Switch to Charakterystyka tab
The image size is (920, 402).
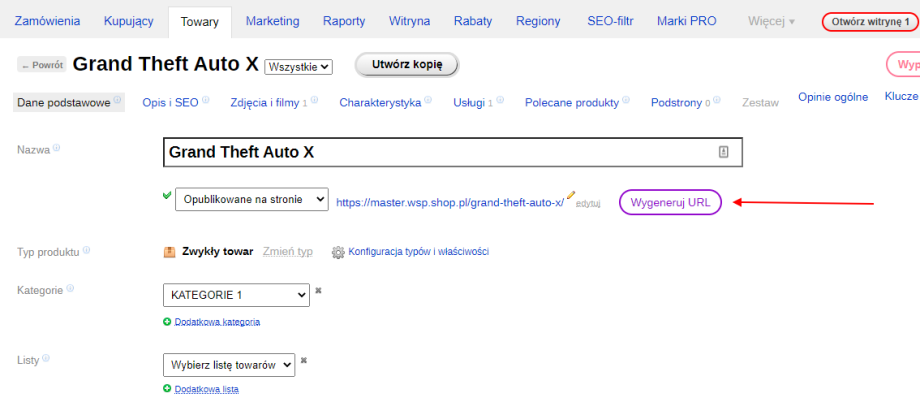pos(380,103)
